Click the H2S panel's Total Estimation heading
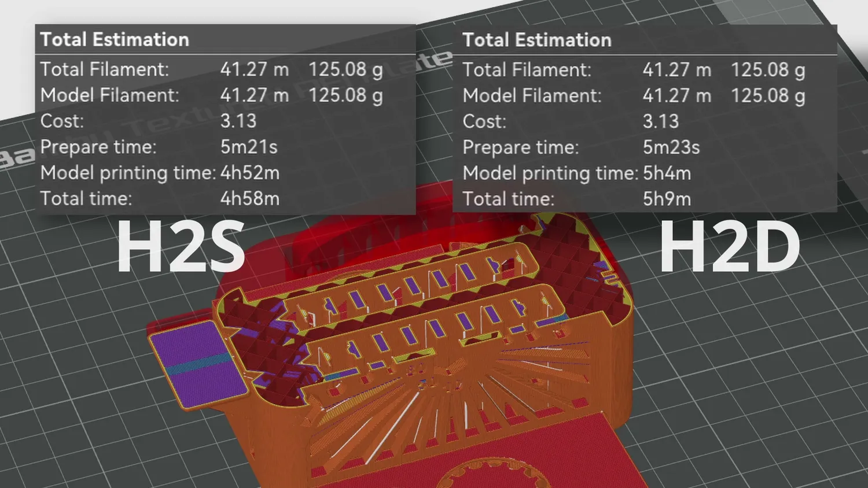 [x=115, y=39]
